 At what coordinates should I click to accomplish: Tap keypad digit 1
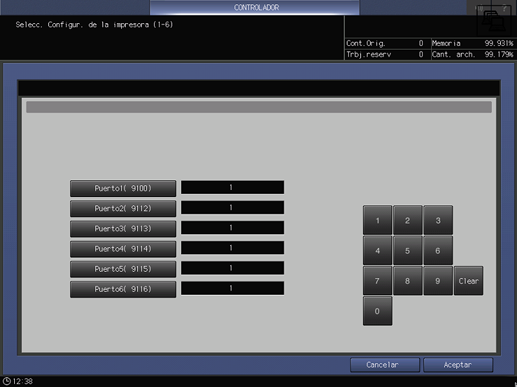(x=377, y=220)
